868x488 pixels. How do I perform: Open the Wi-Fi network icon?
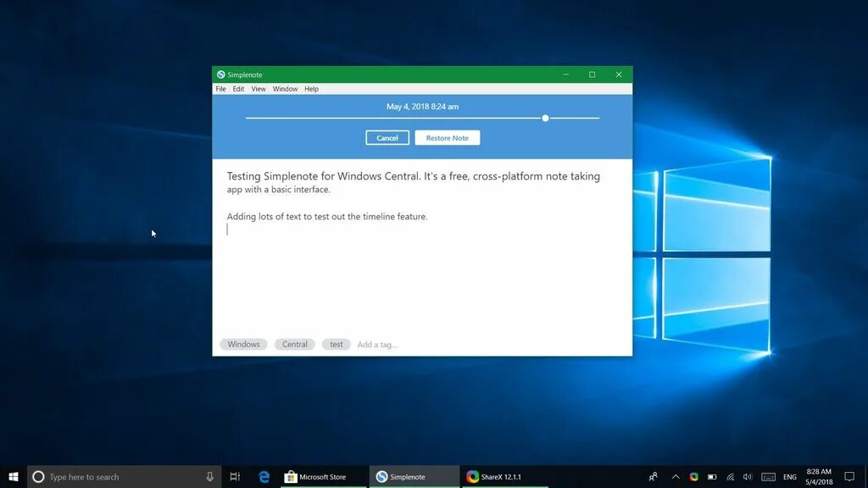pyautogui.click(x=730, y=476)
